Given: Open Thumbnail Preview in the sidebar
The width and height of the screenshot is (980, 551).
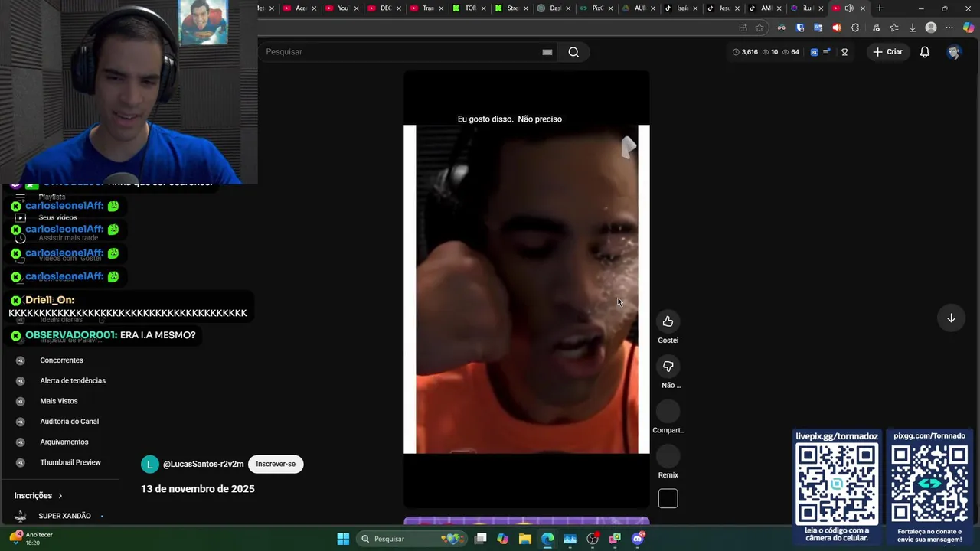Looking at the screenshot, I should (x=70, y=462).
